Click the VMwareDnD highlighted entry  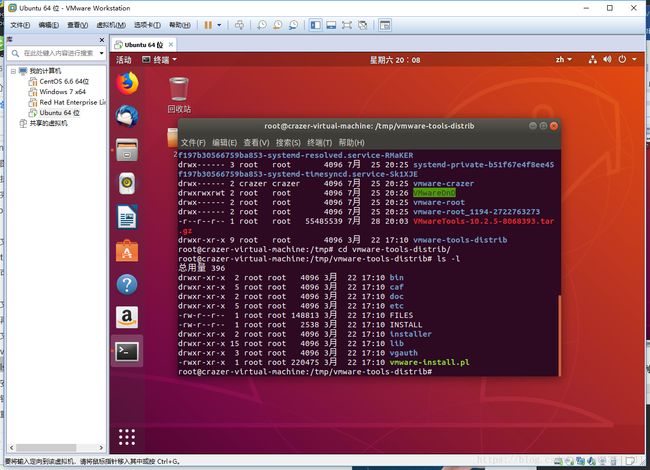click(434, 193)
